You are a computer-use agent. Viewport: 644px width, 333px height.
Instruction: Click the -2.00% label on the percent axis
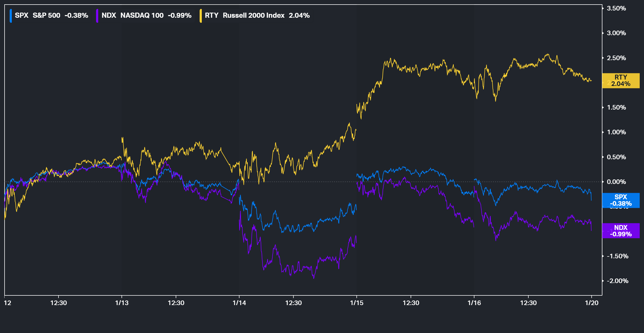pos(617,281)
